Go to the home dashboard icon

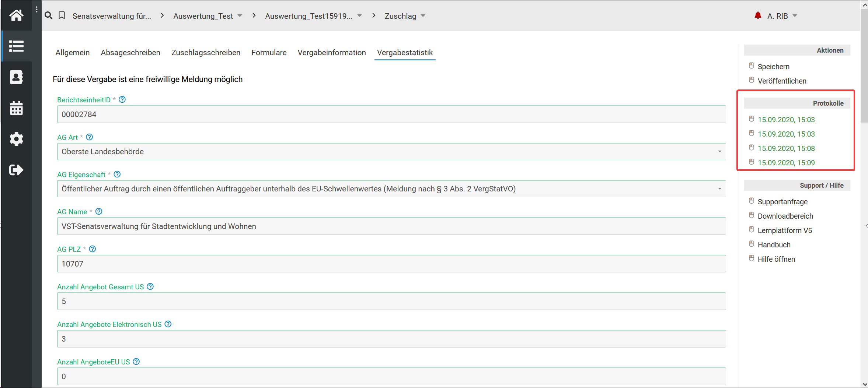(x=16, y=15)
